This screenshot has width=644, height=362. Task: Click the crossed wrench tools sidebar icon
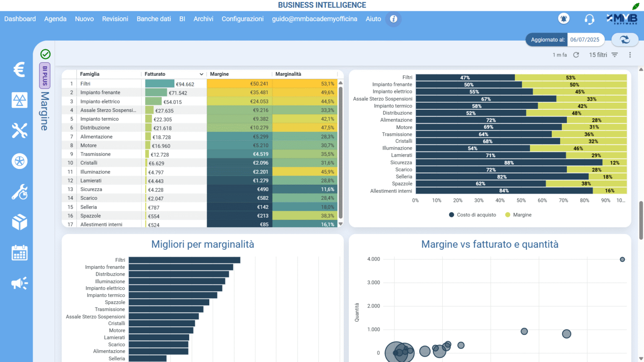pos(19,131)
